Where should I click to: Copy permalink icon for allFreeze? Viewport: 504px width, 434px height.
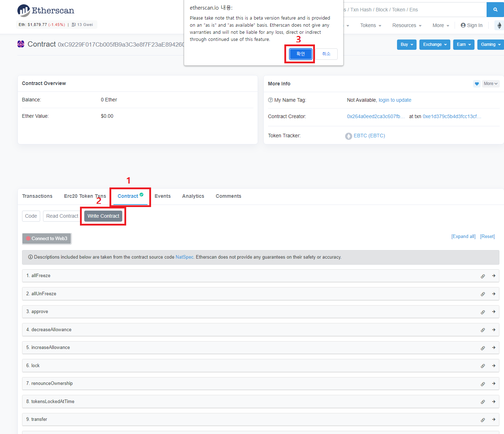(483, 276)
